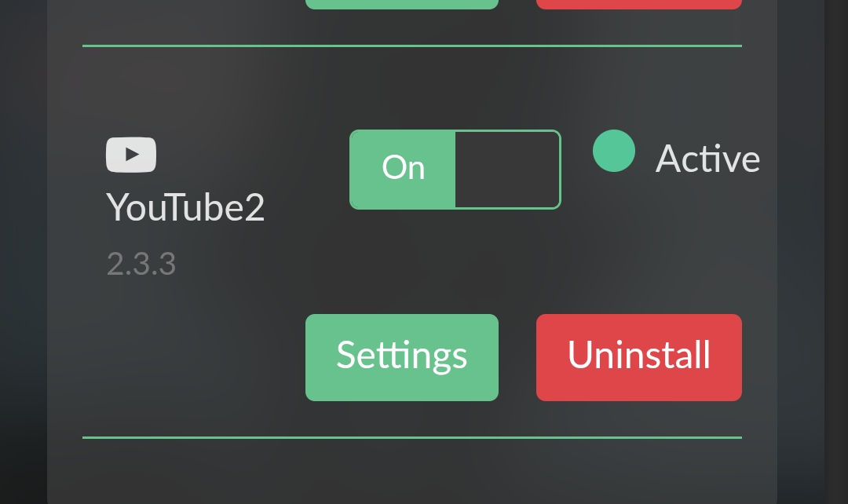Viewport: 848px width, 504px height.
Task: Click the YouTube play logo icon
Action: (x=131, y=155)
